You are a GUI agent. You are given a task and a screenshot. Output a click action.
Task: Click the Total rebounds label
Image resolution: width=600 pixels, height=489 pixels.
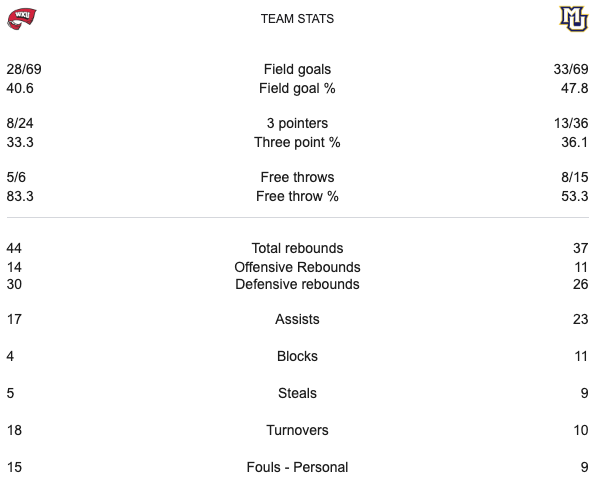(297, 248)
